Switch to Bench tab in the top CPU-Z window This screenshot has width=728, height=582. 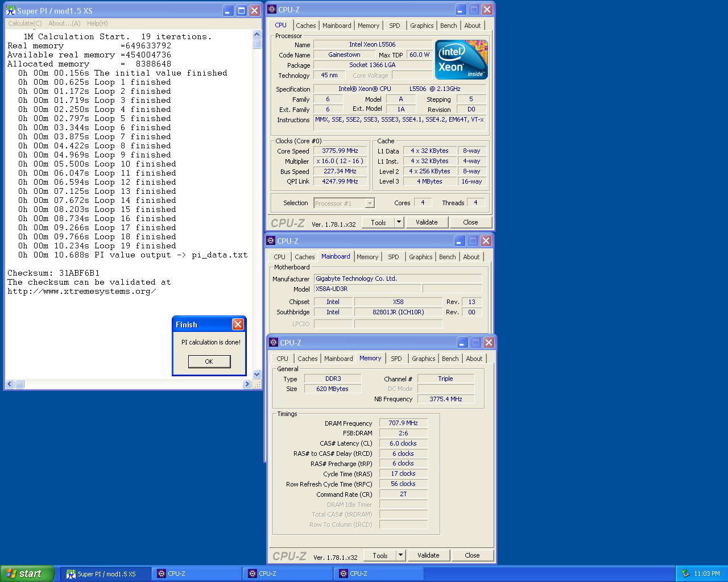[x=449, y=26]
